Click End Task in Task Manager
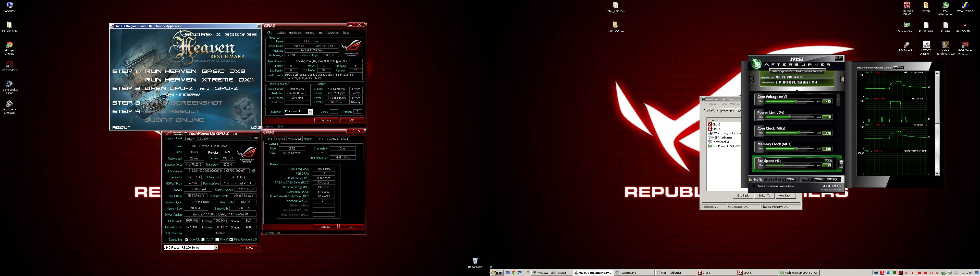 (x=743, y=195)
